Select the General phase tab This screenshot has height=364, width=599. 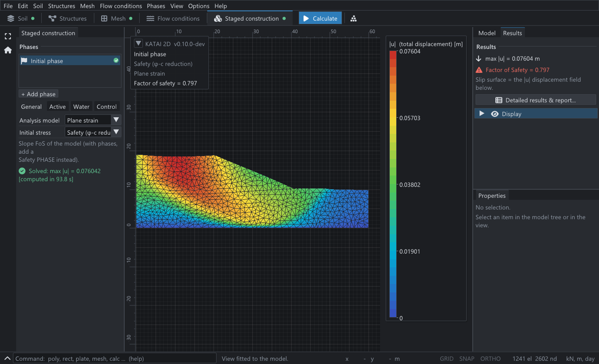pyautogui.click(x=31, y=107)
